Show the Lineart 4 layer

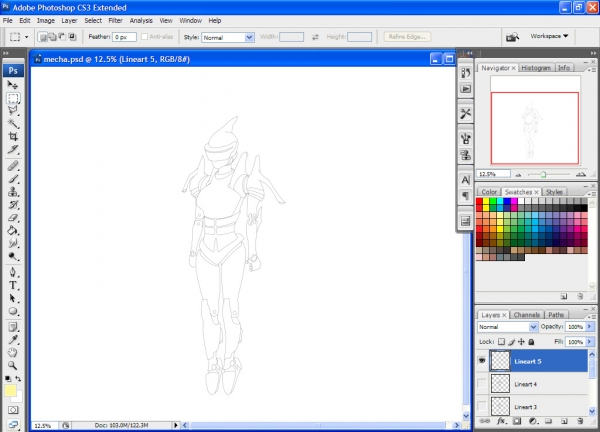(482, 383)
